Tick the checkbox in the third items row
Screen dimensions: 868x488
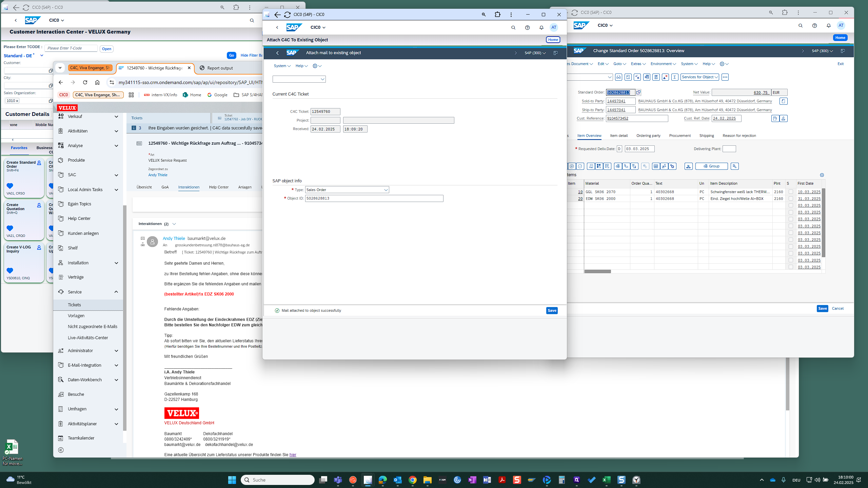click(x=791, y=205)
